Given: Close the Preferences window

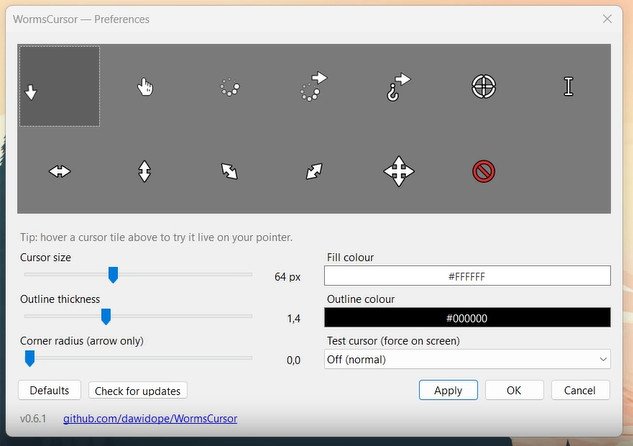Looking at the screenshot, I should 607,19.
